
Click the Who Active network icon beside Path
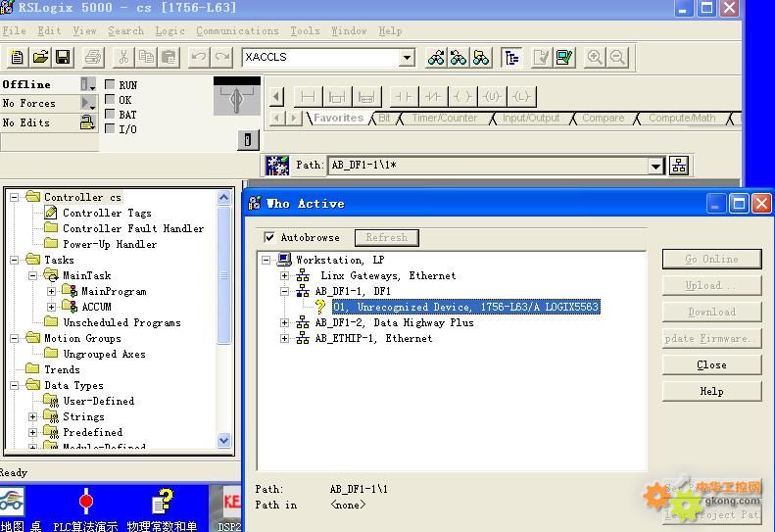click(x=679, y=166)
